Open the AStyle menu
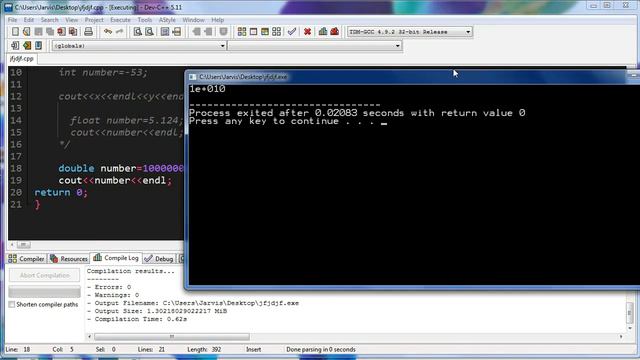The image size is (640, 360). click(167, 20)
